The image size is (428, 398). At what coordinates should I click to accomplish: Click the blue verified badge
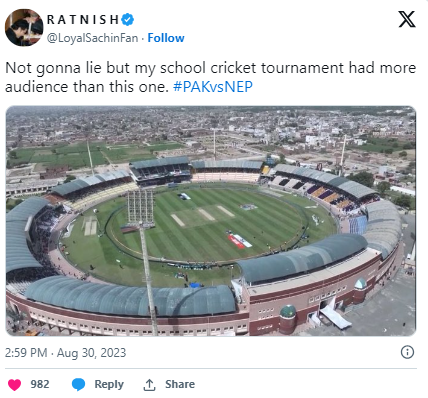[x=127, y=19]
